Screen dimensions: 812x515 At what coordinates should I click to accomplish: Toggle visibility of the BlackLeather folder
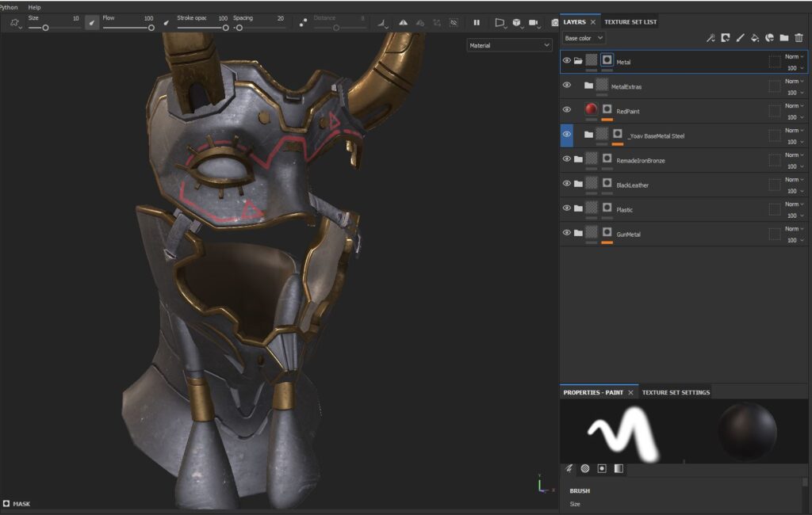coord(566,184)
